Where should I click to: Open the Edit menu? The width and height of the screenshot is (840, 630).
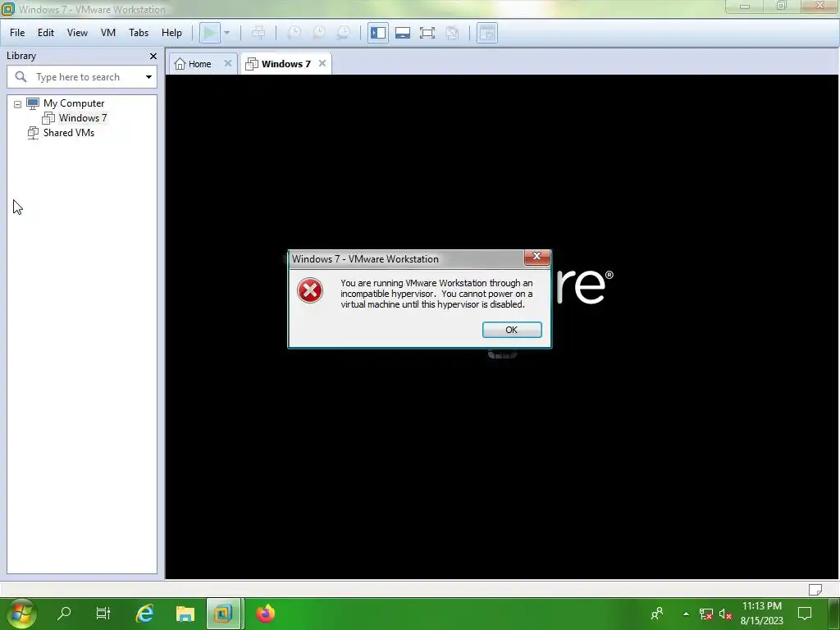(x=46, y=33)
